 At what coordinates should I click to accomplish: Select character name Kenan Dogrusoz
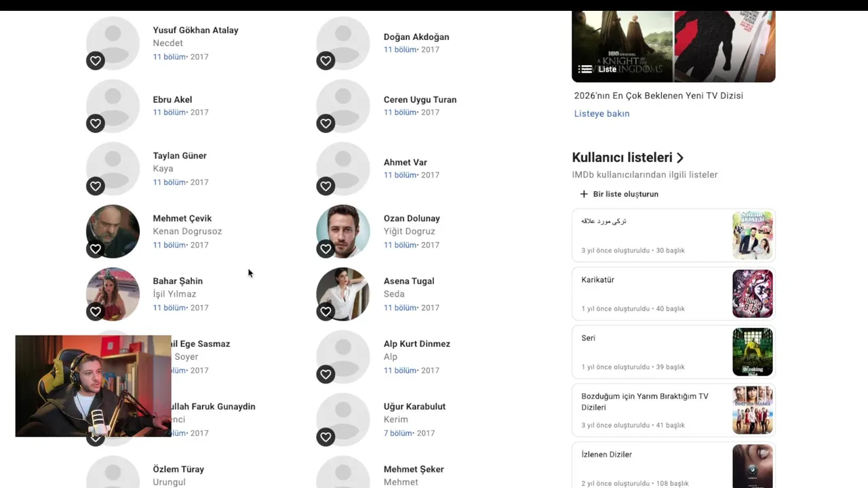click(187, 232)
